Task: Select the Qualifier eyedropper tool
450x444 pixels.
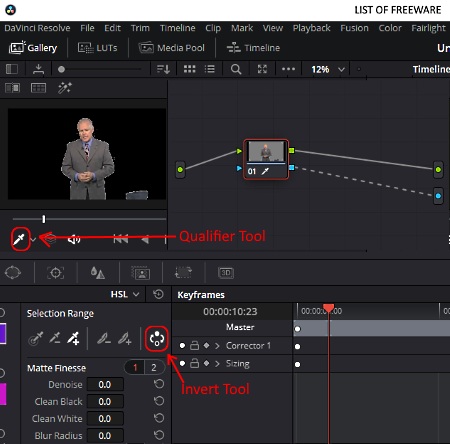Action: point(19,239)
